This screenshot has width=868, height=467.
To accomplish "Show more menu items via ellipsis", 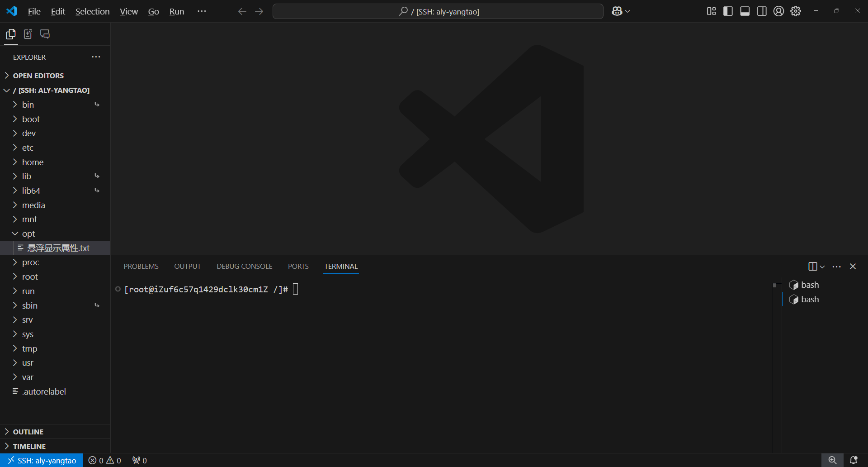I will point(202,11).
